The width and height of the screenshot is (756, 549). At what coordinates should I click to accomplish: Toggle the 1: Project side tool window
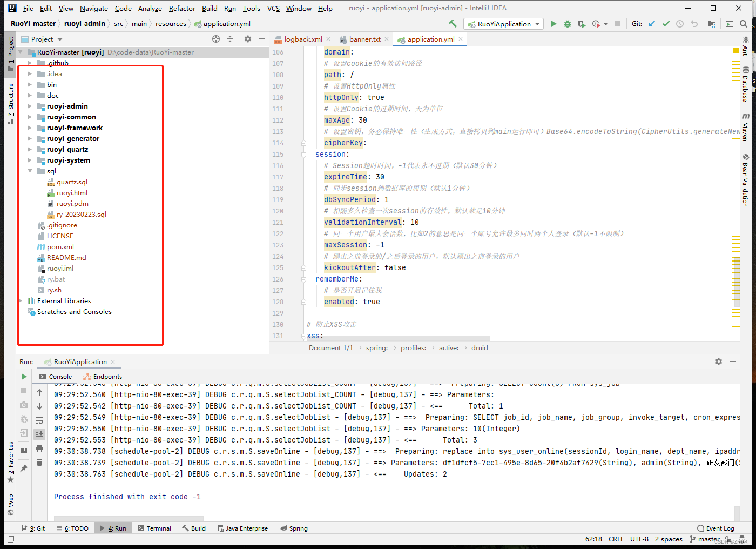tap(10, 53)
